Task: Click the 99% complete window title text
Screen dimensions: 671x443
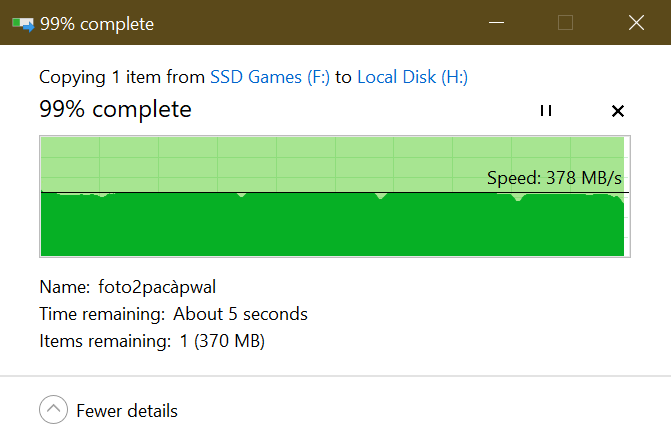Action: pos(97,23)
